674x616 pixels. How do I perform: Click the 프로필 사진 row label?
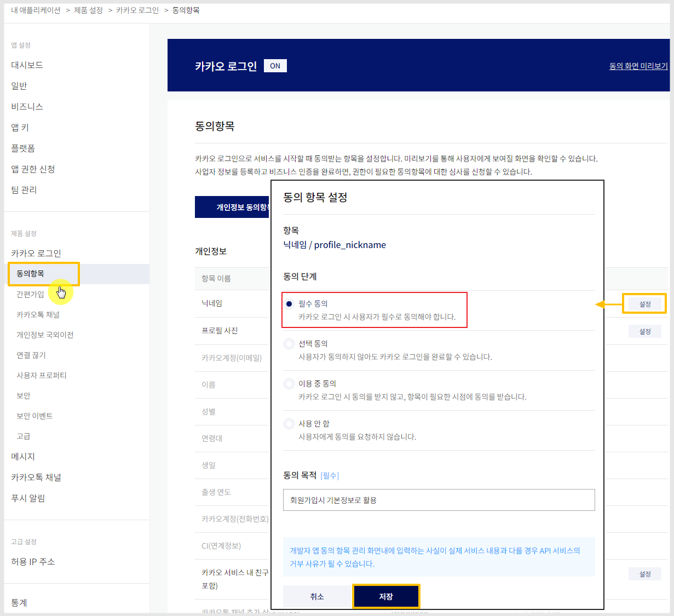(x=220, y=331)
